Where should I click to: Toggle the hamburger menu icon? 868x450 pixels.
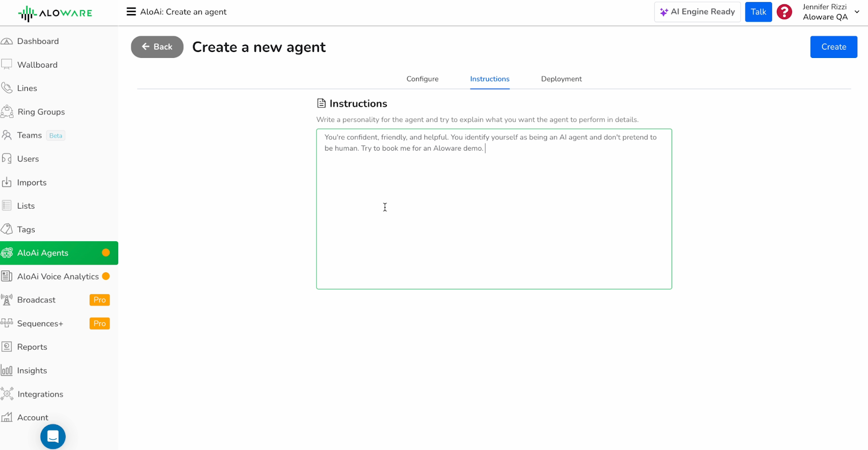131,11
